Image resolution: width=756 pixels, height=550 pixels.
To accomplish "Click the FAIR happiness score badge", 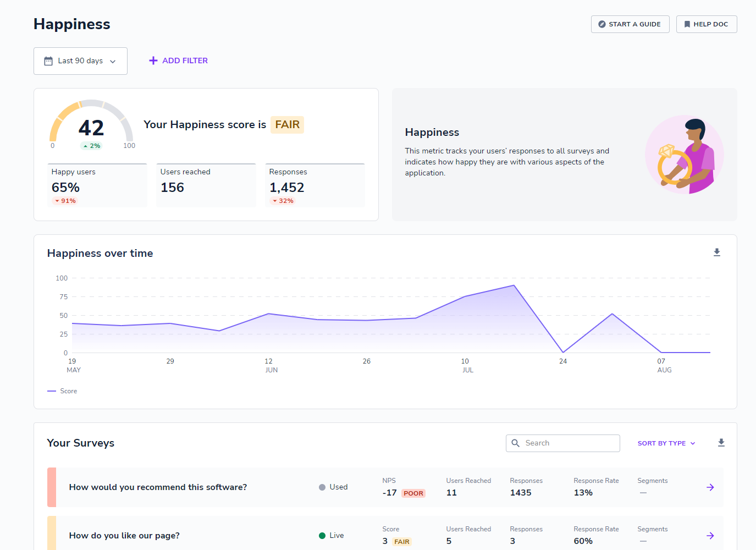I will [x=288, y=125].
